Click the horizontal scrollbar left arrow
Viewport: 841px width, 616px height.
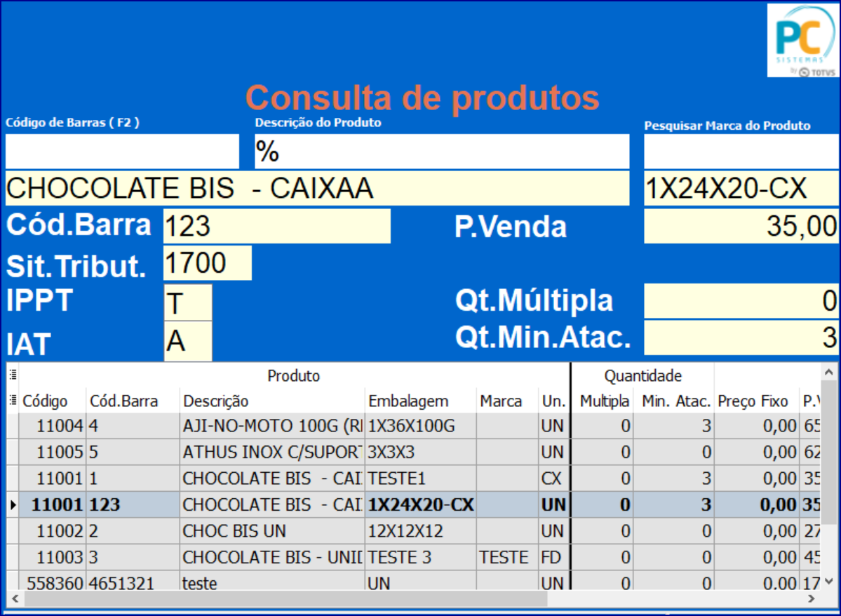[15, 598]
